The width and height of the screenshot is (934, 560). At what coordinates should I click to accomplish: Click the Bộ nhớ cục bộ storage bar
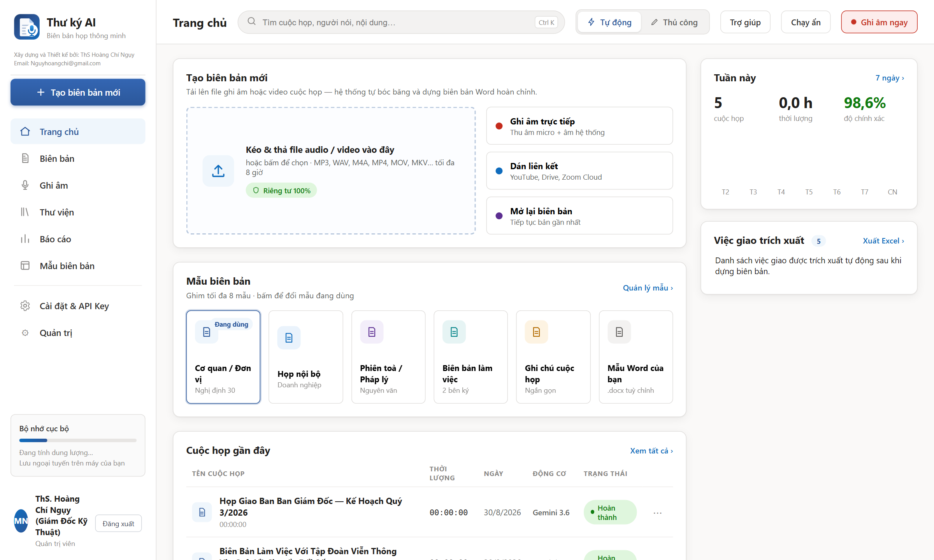78,440
